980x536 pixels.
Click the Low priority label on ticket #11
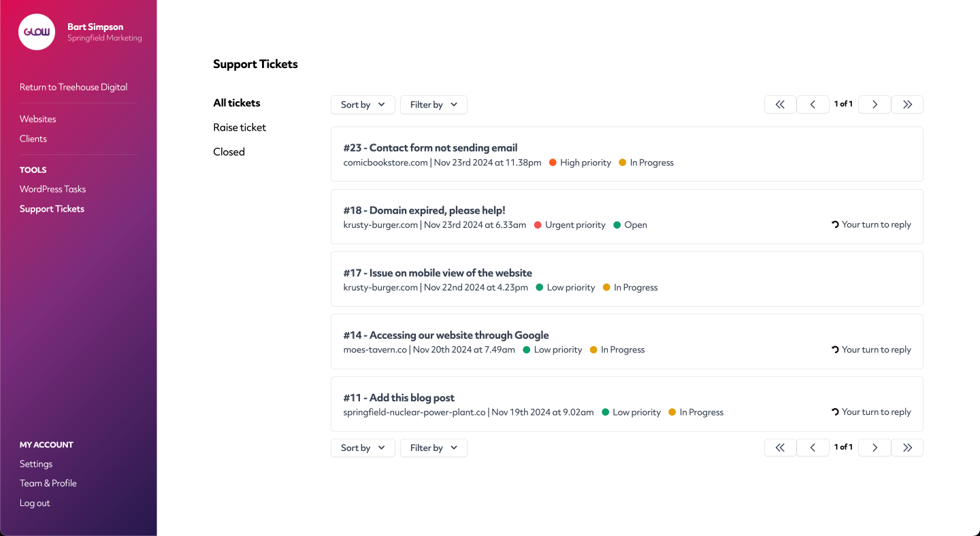(637, 412)
